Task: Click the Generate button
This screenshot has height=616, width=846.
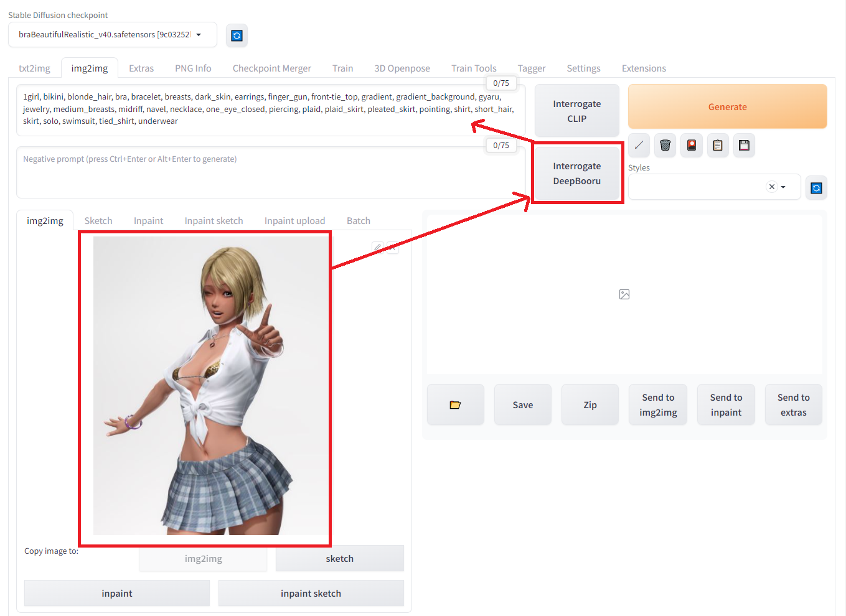Action: click(x=727, y=107)
